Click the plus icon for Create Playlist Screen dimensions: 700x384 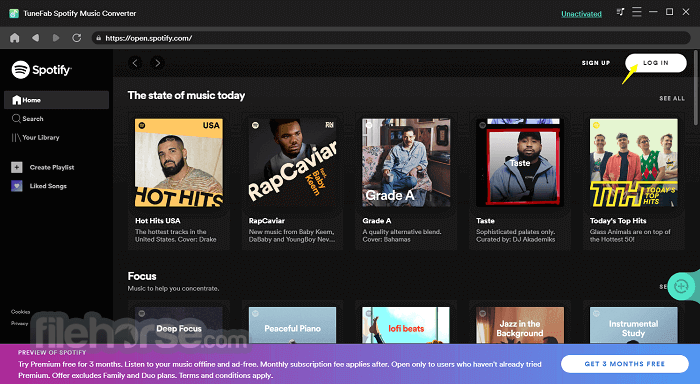pyautogui.click(x=17, y=167)
